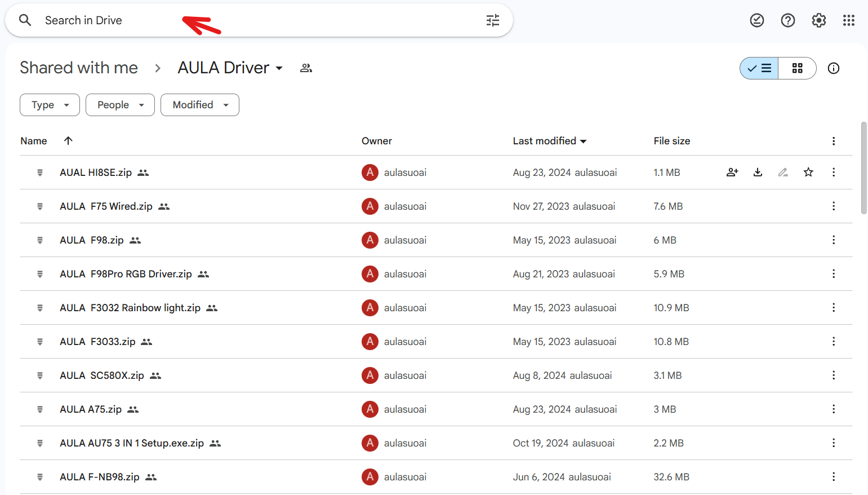Open more actions for AULA F98.zip
868x495 pixels.
point(834,240)
